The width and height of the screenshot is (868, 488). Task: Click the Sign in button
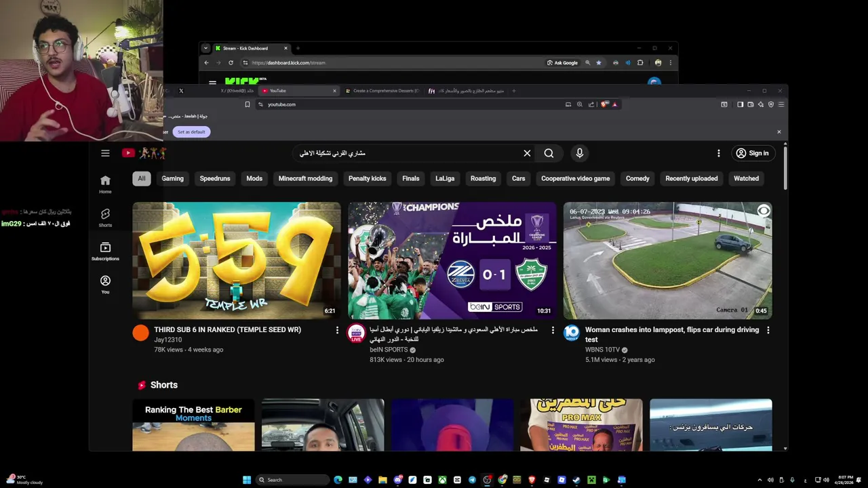(753, 153)
